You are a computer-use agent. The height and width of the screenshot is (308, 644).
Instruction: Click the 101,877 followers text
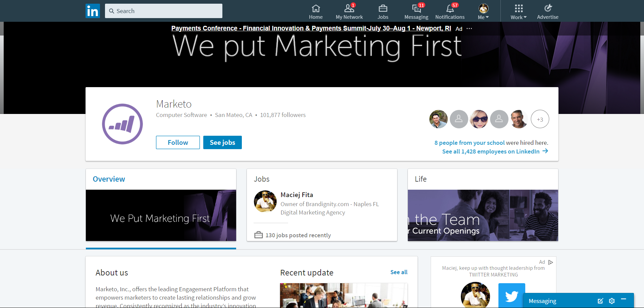point(283,115)
